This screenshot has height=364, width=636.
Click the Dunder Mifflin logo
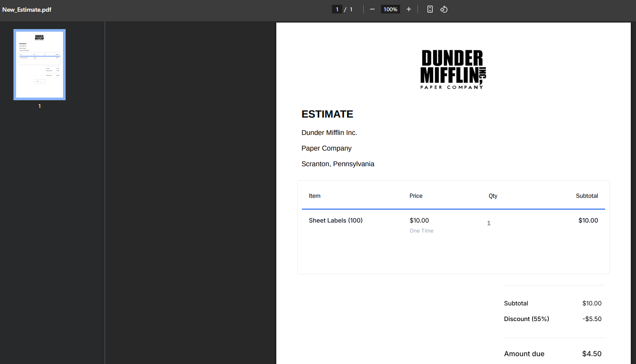(x=453, y=69)
